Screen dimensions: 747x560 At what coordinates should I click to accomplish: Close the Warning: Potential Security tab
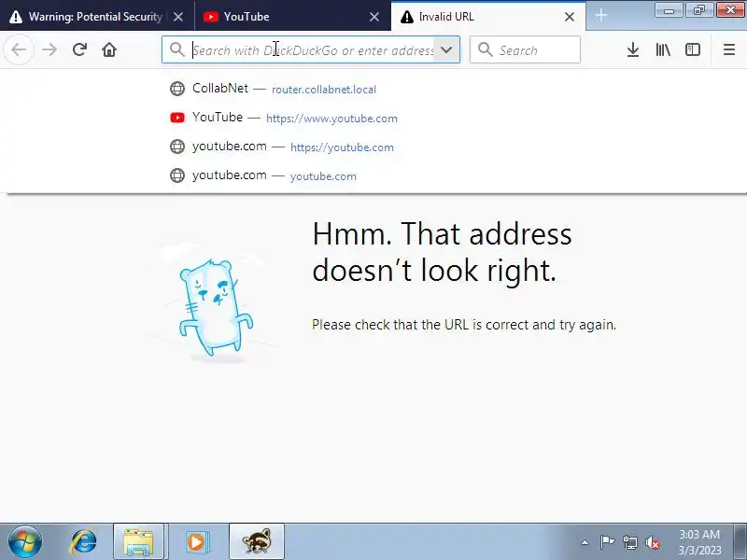178,17
